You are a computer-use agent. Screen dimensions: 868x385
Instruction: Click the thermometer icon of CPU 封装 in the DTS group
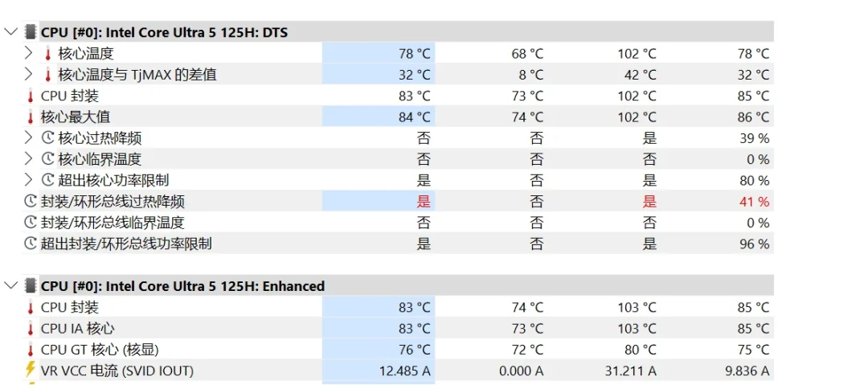coord(31,96)
